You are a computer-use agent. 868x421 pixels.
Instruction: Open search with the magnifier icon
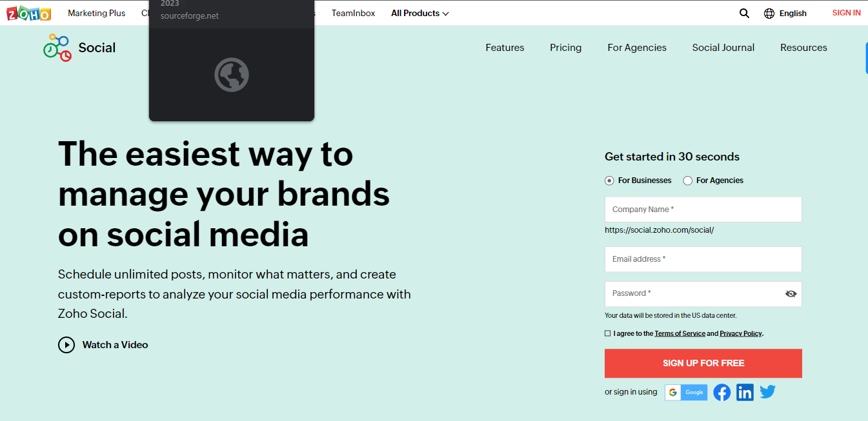(744, 13)
